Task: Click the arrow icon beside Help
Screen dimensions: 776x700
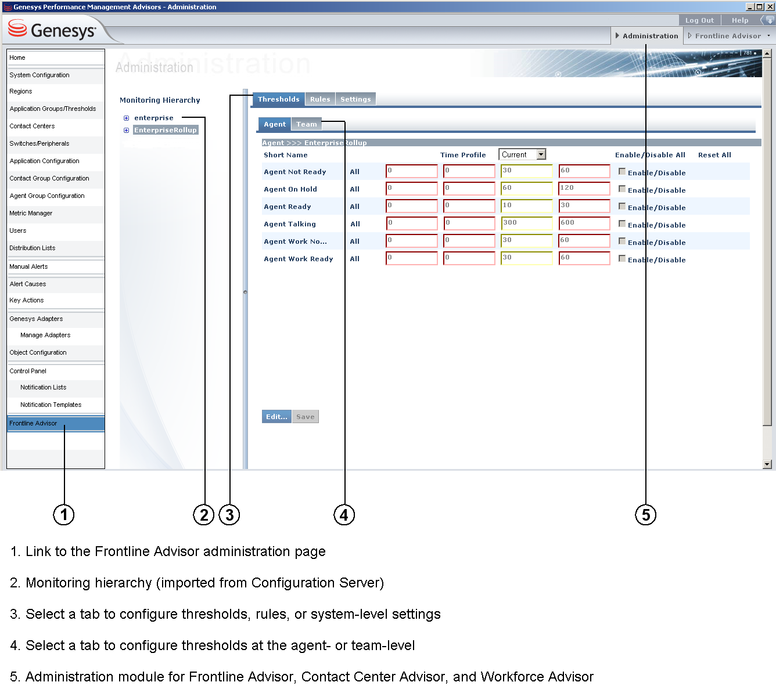Action: 768,20
